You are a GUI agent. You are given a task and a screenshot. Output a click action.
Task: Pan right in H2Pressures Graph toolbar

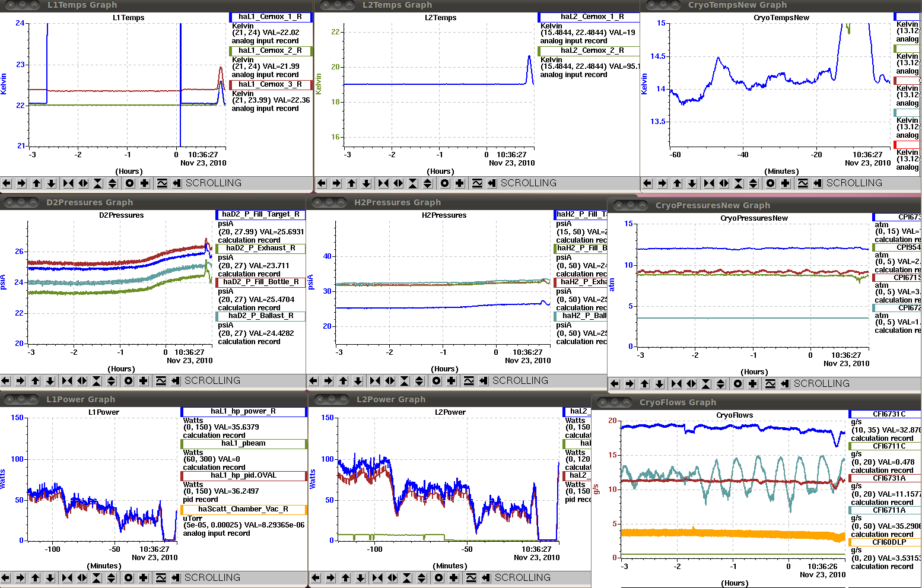pyautogui.click(x=329, y=381)
